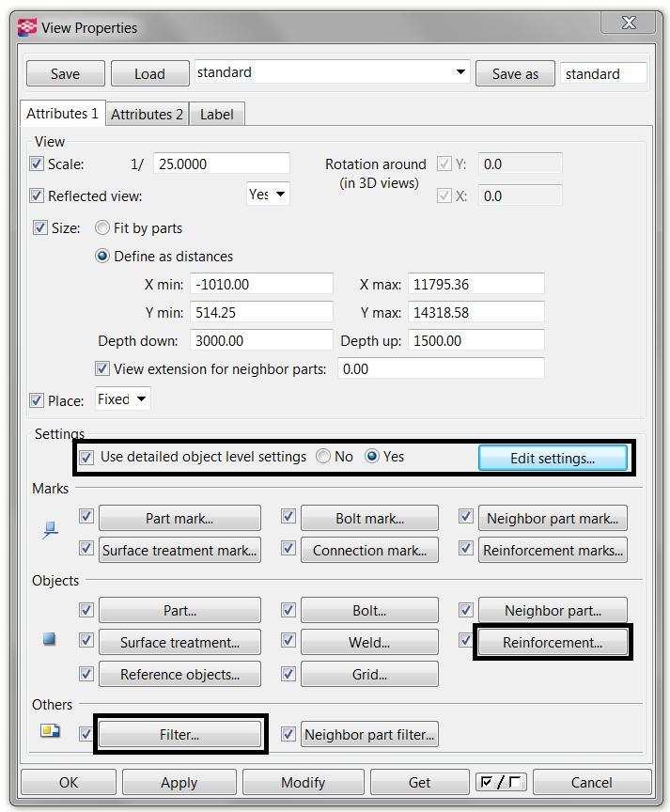
Task: Toggle checkbox next to Neighbor part mark
Action: click(465, 516)
